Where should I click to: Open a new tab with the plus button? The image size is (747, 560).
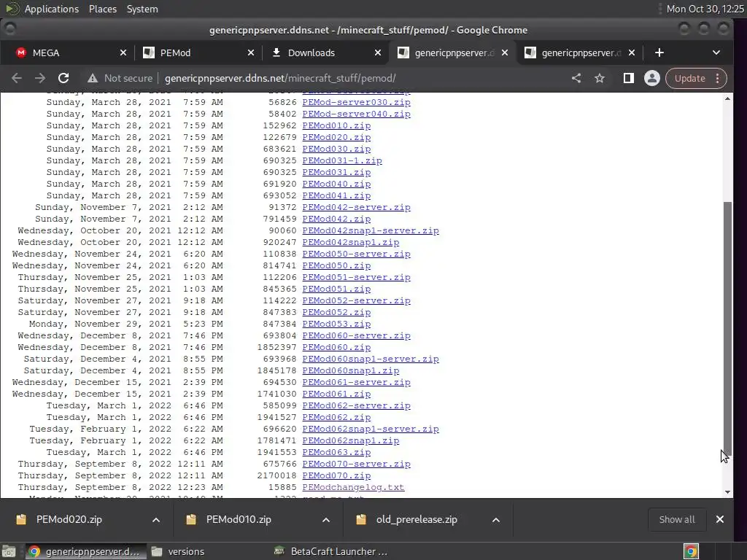pos(659,52)
